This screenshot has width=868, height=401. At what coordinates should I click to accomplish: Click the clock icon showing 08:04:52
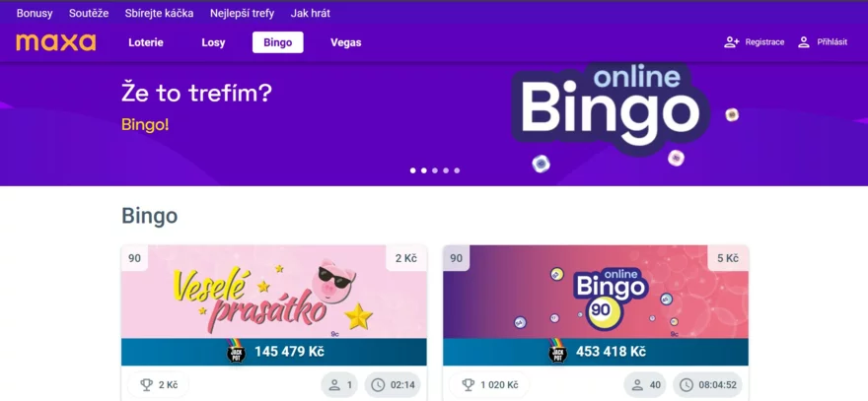686,384
